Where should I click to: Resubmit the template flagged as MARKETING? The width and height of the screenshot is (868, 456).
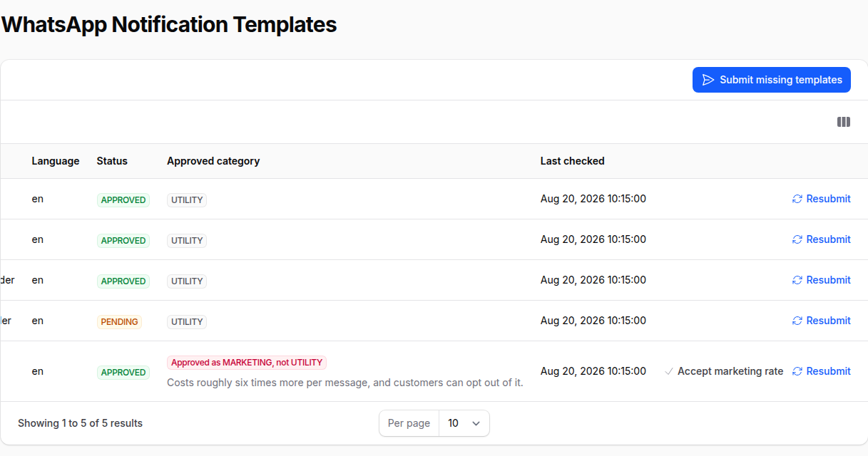[821, 371]
